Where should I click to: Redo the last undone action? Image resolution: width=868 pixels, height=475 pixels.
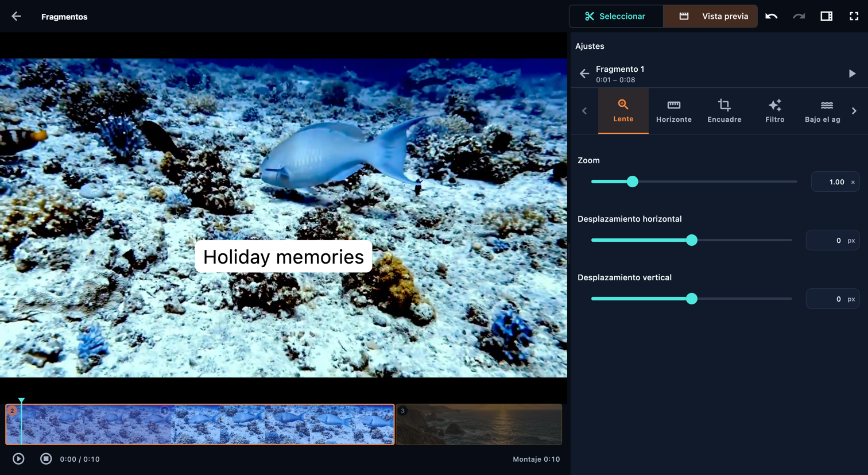click(799, 16)
